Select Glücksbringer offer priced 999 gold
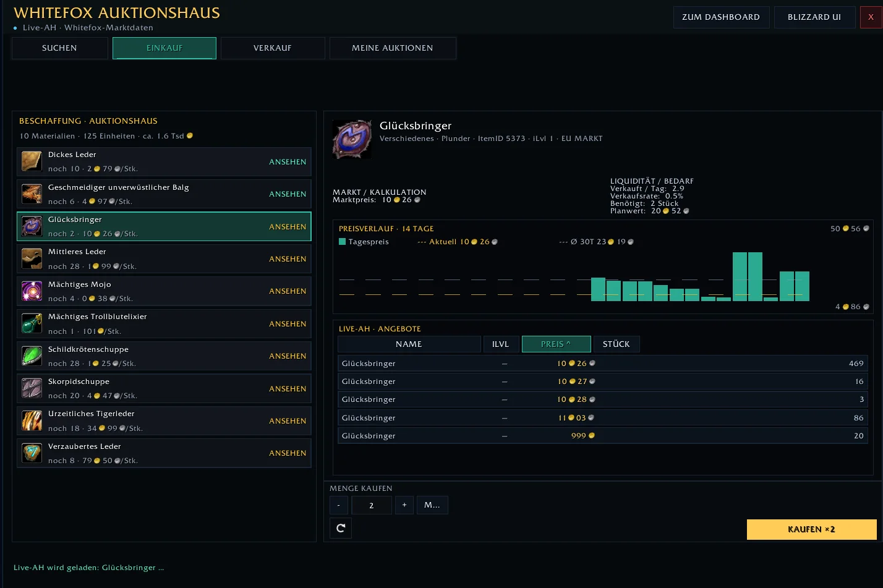 [x=603, y=436]
